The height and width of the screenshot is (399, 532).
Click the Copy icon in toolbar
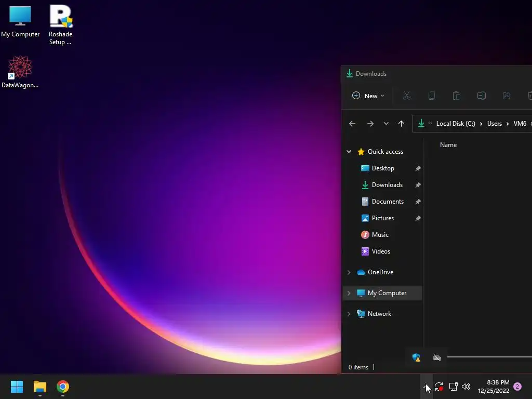432,96
